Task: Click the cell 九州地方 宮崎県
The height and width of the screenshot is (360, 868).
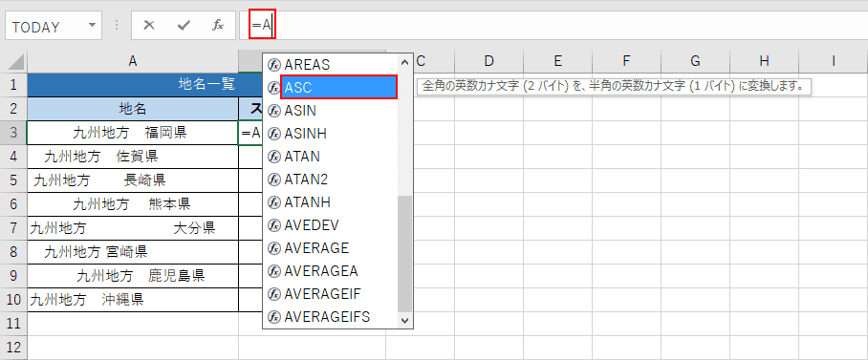Action: click(133, 252)
